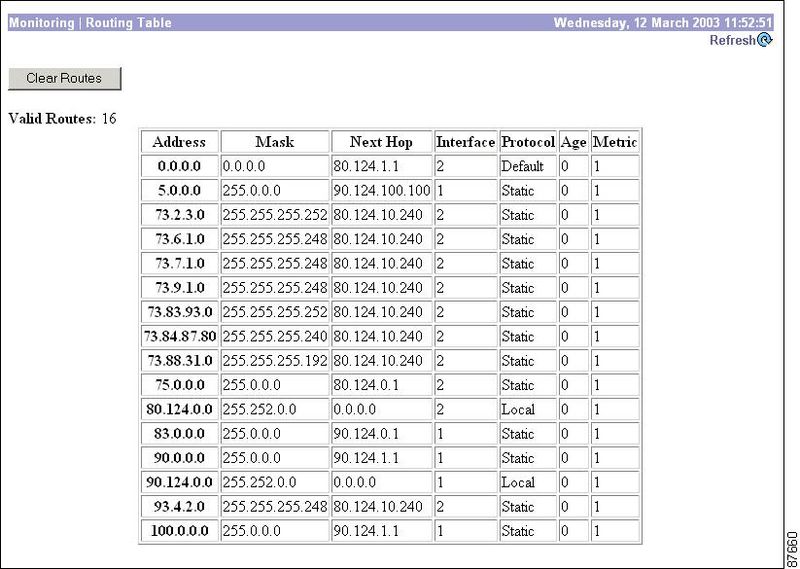Click next hop 90.124.100.100
The image size is (800, 569).
[381, 190]
